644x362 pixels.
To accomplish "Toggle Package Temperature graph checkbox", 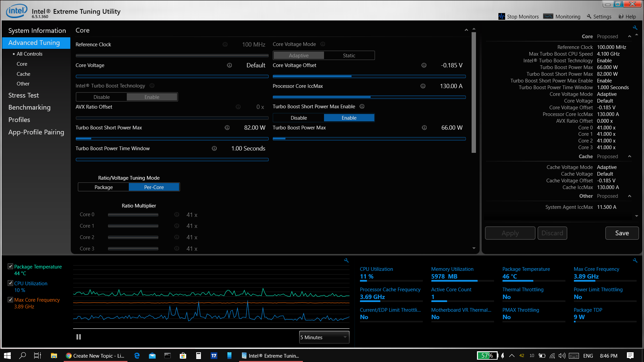I will coord(10,266).
